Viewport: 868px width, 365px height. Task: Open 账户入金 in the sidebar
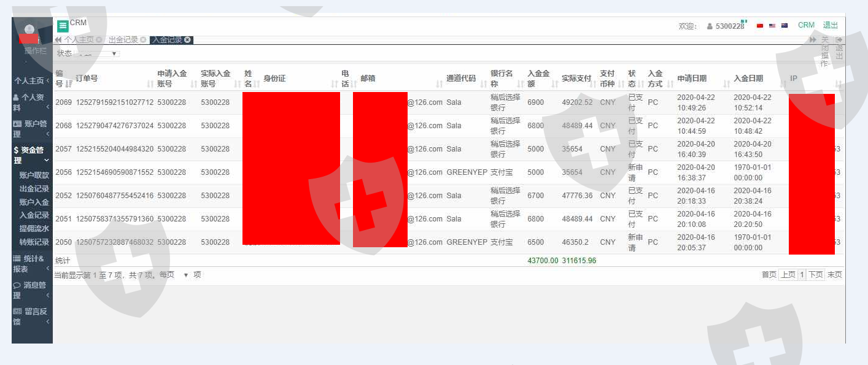click(x=34, y=202)
